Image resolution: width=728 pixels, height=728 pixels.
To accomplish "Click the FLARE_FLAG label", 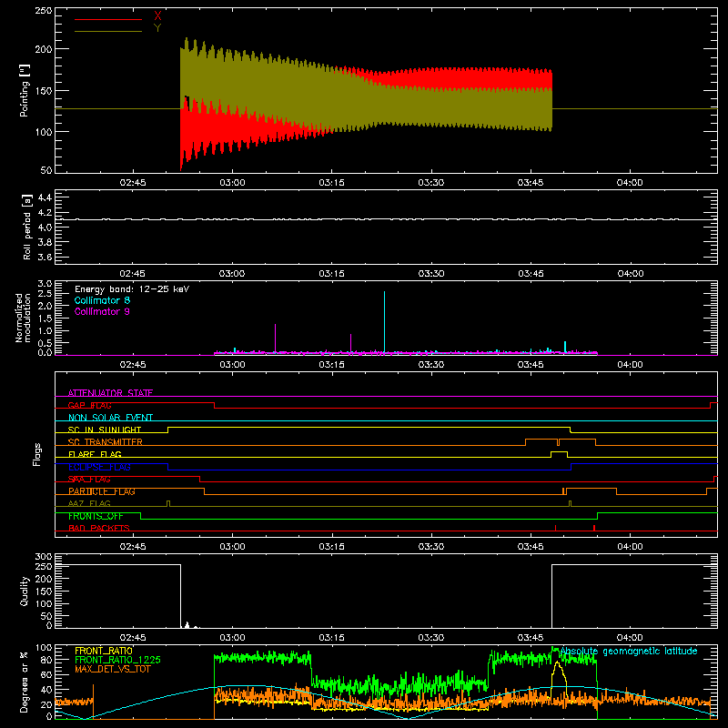I will point(95,454).
